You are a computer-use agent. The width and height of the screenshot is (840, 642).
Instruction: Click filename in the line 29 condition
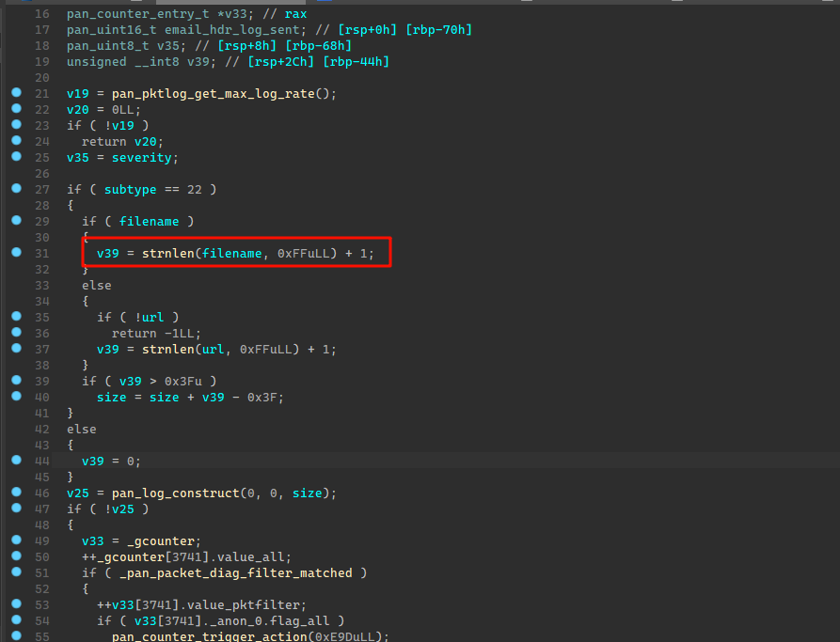click(149, 222)
